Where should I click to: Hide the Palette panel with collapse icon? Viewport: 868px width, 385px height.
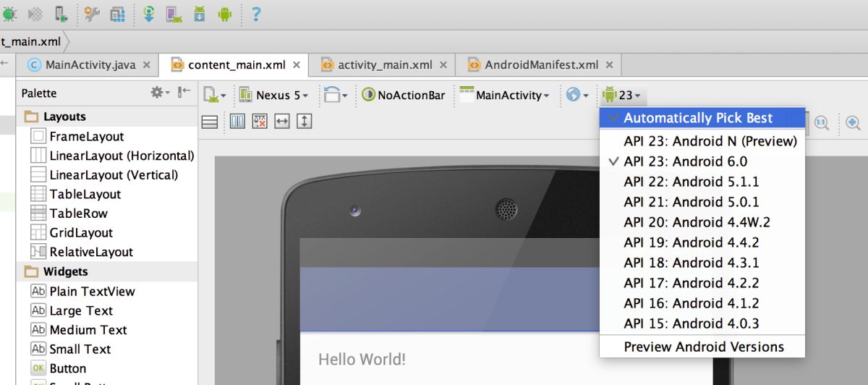coord(184,93)
